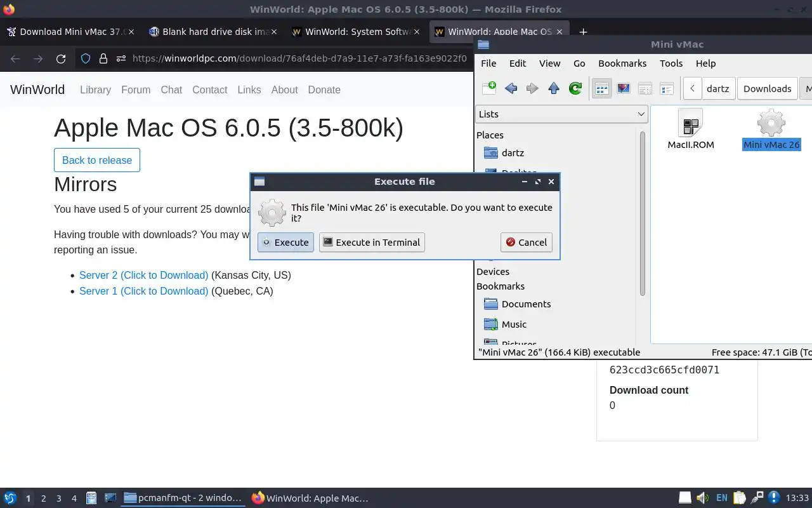The width and height of the screenshot is (812, 508).
Task: Open the File menu in Mini vMac window
Action: [488, 63]
